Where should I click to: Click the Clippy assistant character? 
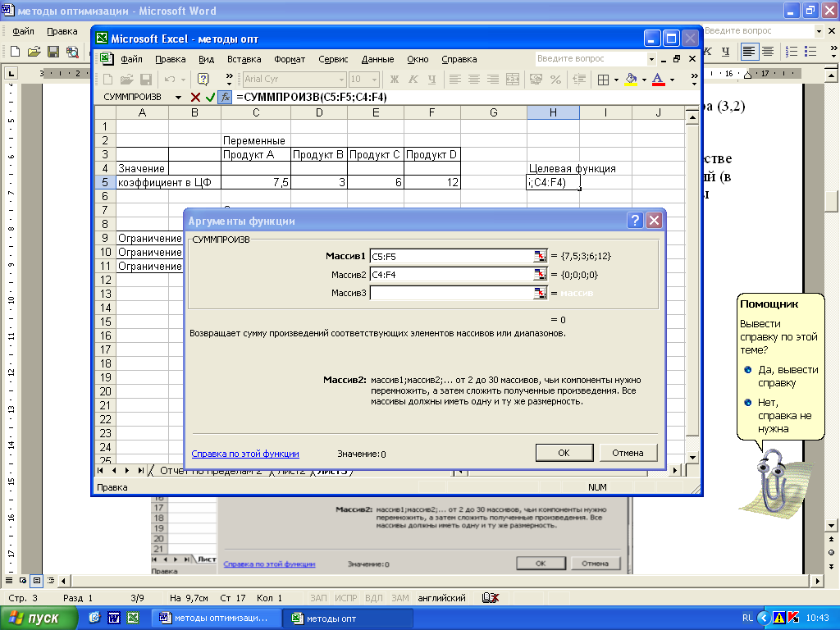[x=773, y=482]
